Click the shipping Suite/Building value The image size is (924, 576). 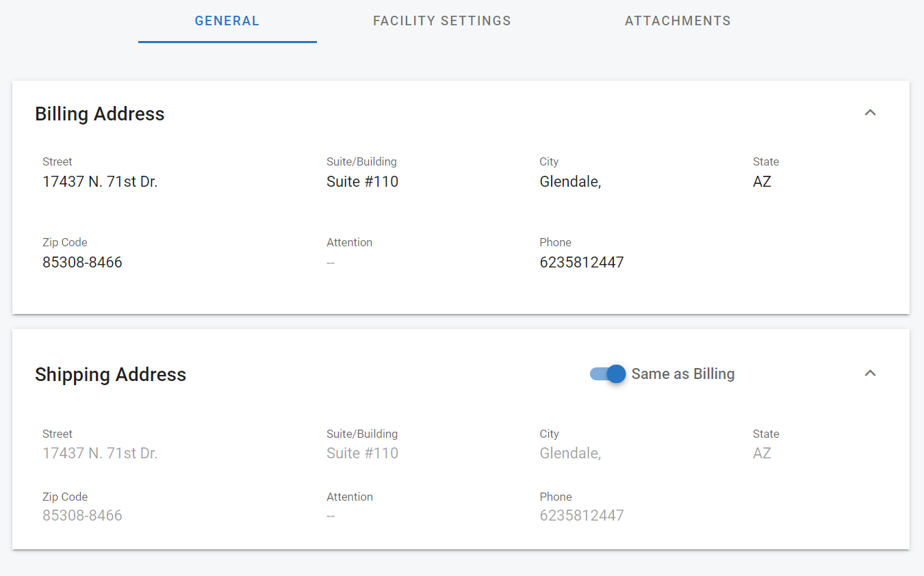pos(362,454)
